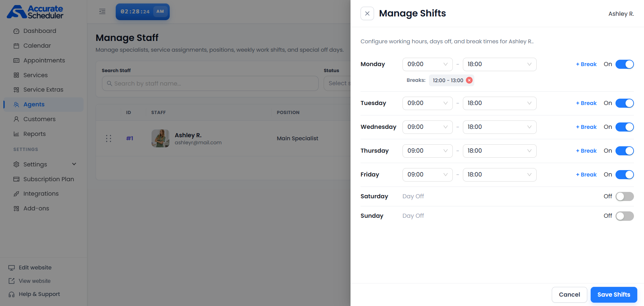The image size is (644, 306).
Task: Click the Service Extras icon
Action: point(16,90)
